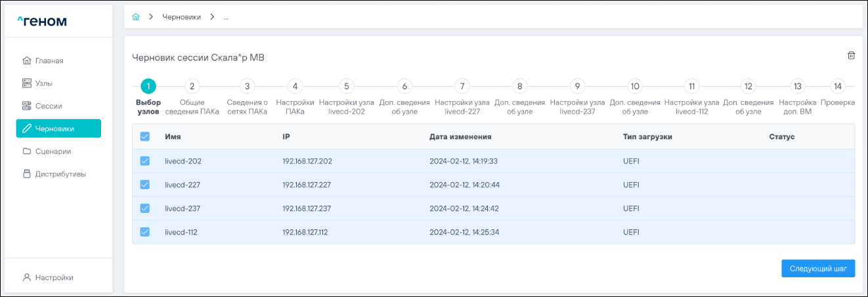
Task: Open Узлы section in sidebar
Action: (x=43, y=83)
